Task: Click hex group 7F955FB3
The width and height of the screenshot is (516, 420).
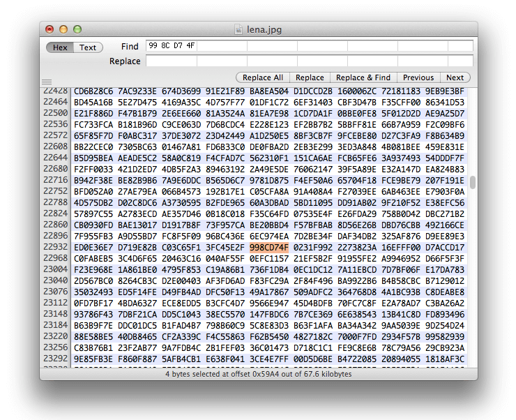Action: [x=93, y=237]
